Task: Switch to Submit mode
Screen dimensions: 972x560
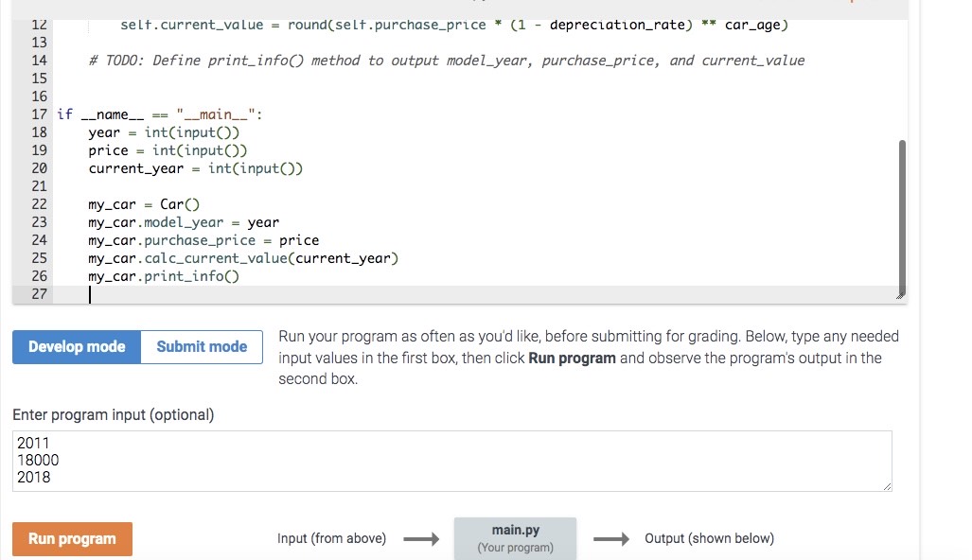Action: tap(201, 346)
